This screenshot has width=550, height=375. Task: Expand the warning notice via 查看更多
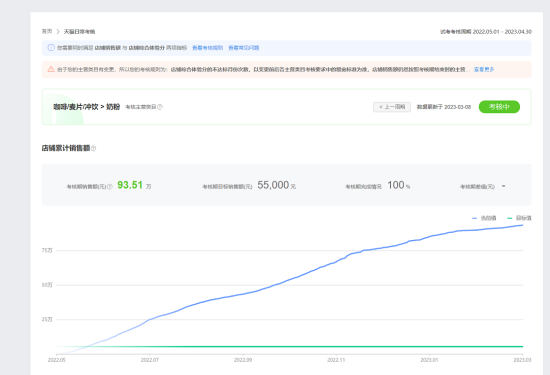(x=484, y=69)
